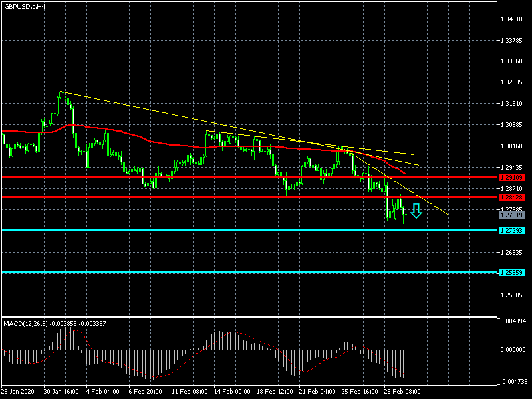Image resolution: width=532 pixels, height=399 pixels.
Task: Click the 1.29435 price scale value
Action: pos(511,168)
